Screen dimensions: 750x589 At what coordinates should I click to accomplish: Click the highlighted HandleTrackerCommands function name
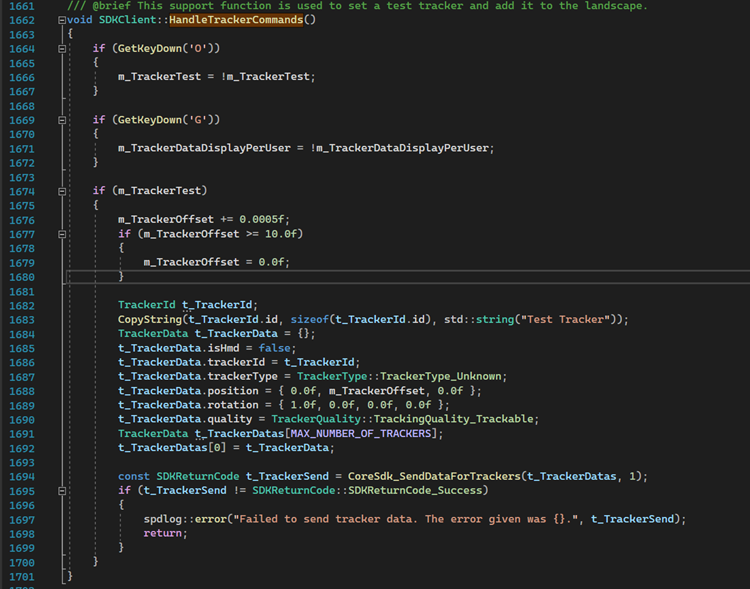236,20
